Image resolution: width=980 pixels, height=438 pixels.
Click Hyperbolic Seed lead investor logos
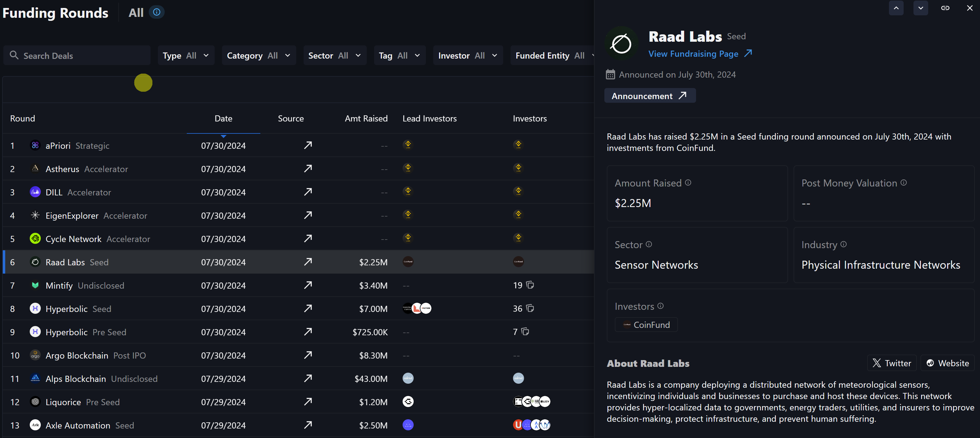point(417,308)
